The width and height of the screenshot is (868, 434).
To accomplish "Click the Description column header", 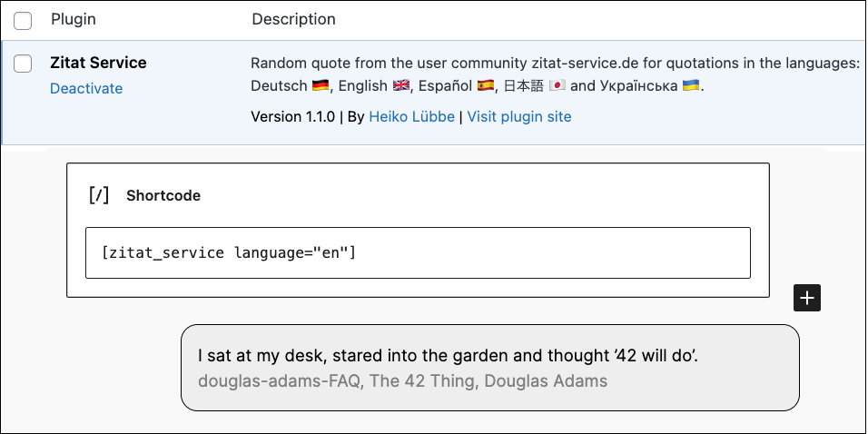I will coord(293,19).
